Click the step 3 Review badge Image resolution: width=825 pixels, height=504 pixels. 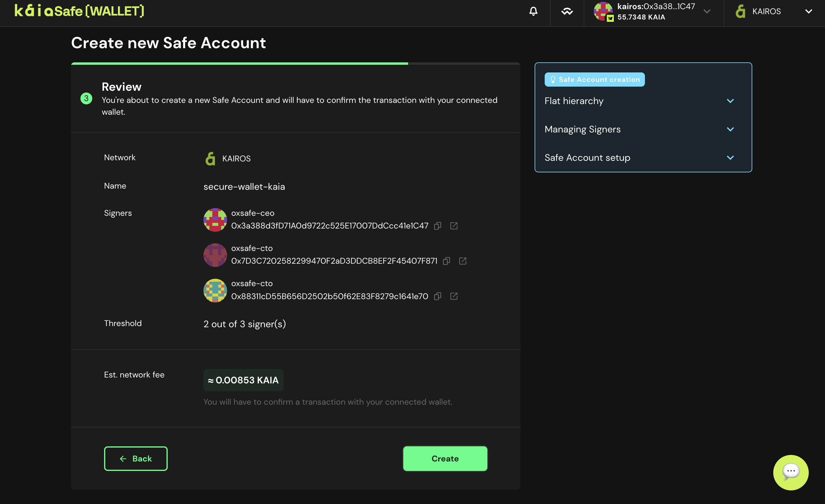pyautogui.click(x=86, y=98)
